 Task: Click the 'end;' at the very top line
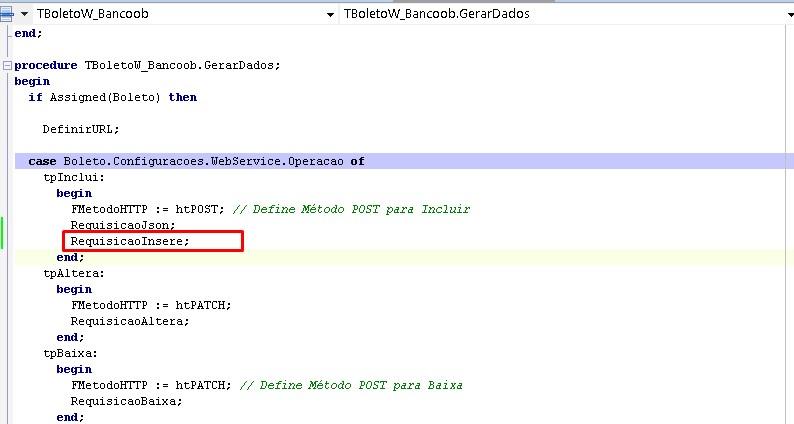coord(28,33)
